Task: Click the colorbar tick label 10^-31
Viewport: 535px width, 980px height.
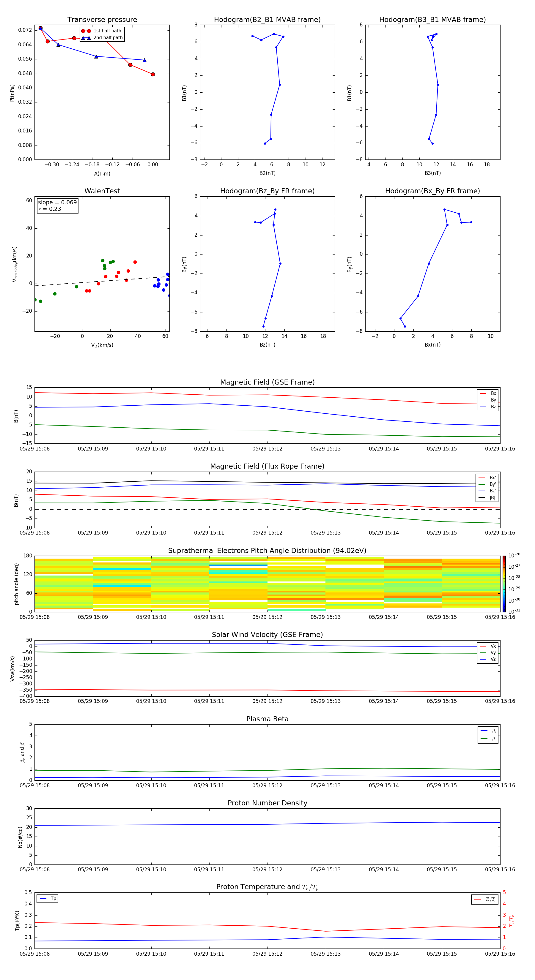Action: 514,611
